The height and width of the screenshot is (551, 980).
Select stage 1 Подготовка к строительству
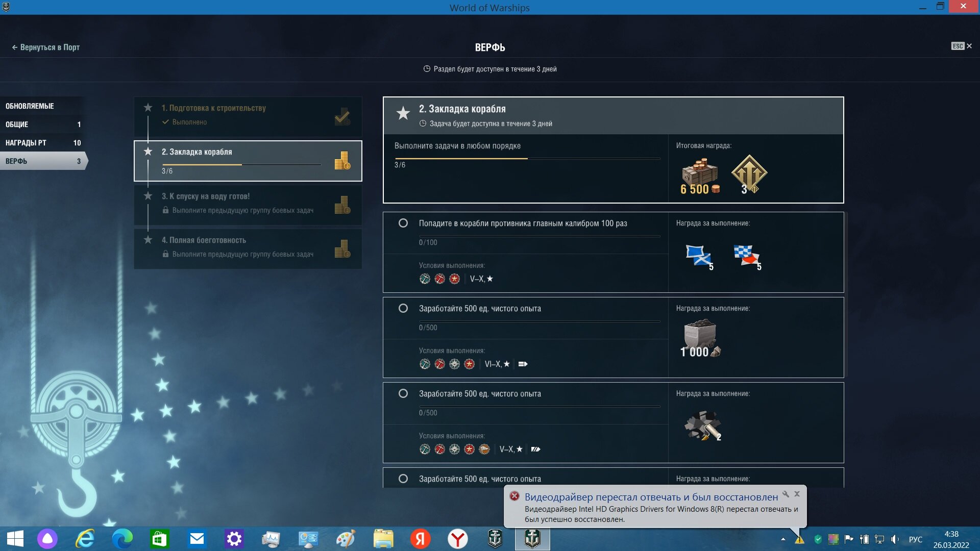248,116
